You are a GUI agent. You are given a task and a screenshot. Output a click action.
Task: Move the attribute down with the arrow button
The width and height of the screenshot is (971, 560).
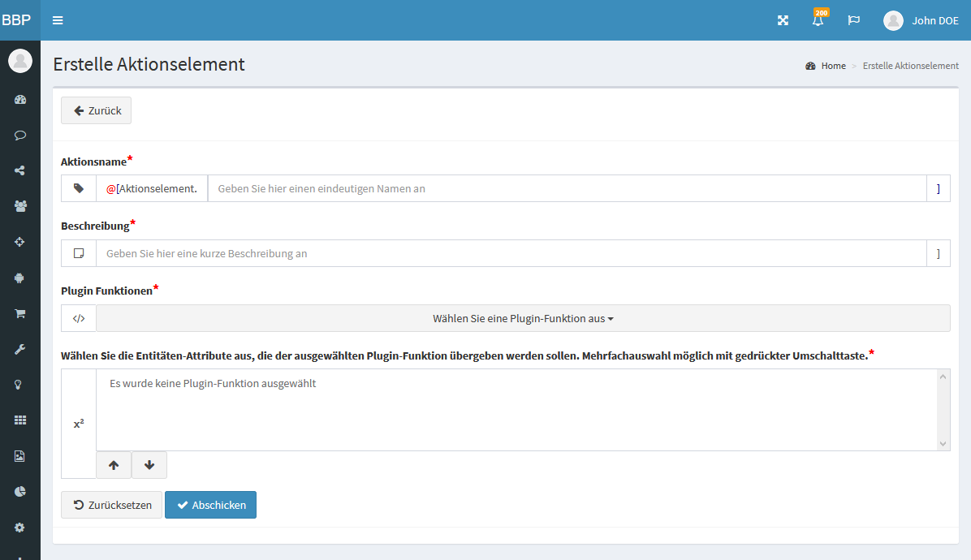point(149,465)
